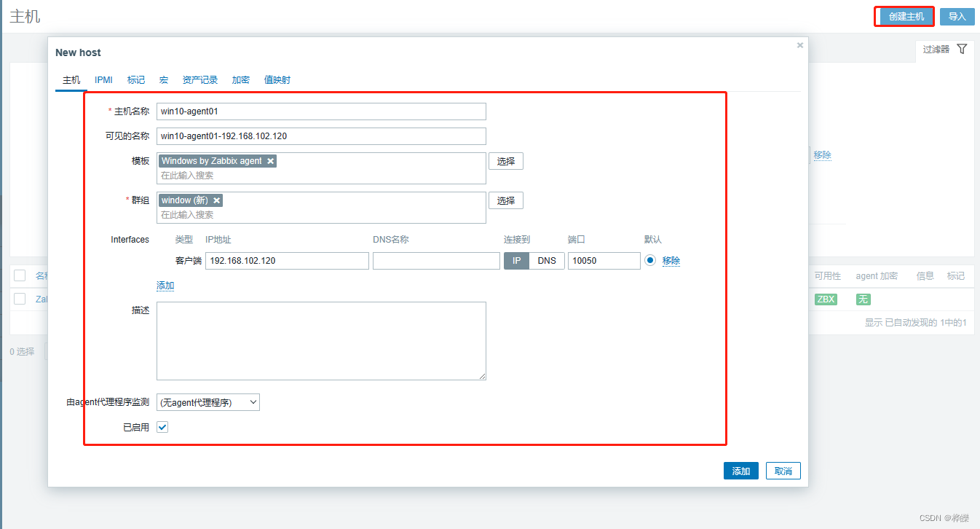Open the 资产记录 tab

pos(200,80)
